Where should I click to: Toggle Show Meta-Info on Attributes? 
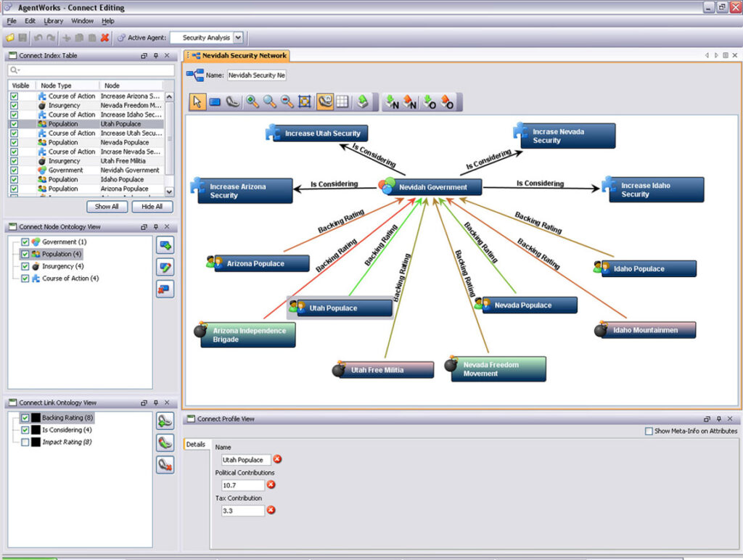649,431
